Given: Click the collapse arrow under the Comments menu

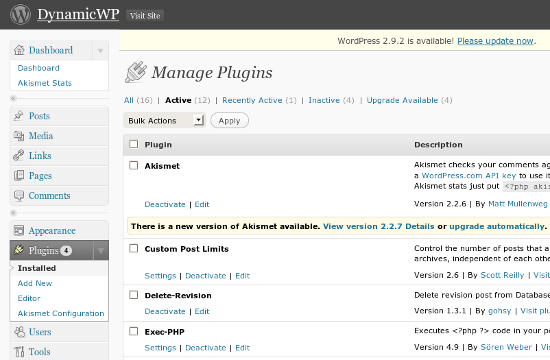Looking at the screenshot, I should click(x=13, y=213).
